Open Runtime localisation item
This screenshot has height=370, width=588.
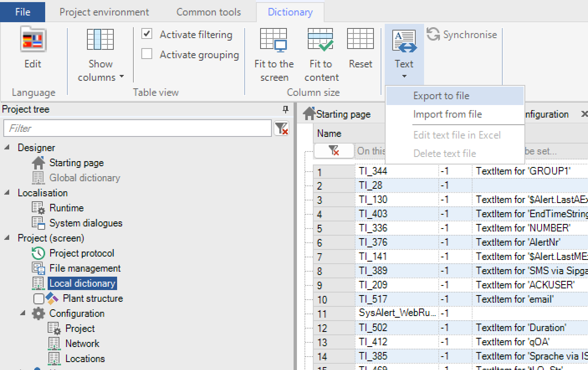66,208
